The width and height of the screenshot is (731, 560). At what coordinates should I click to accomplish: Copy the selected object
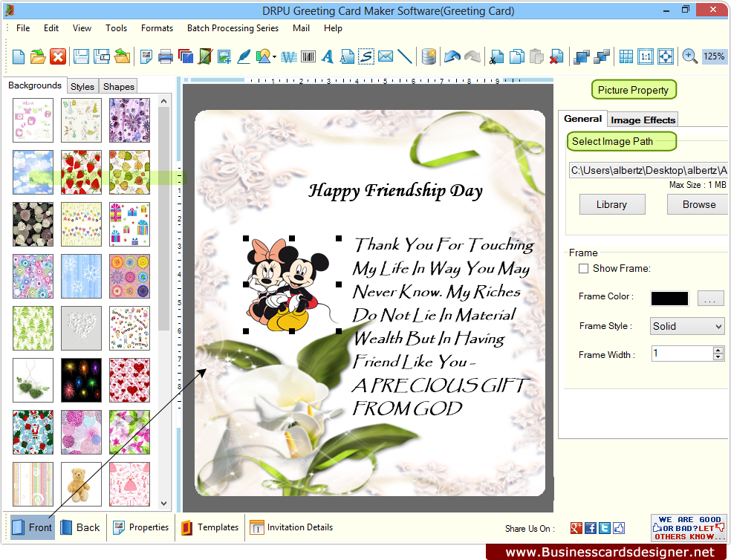[516, 57]
